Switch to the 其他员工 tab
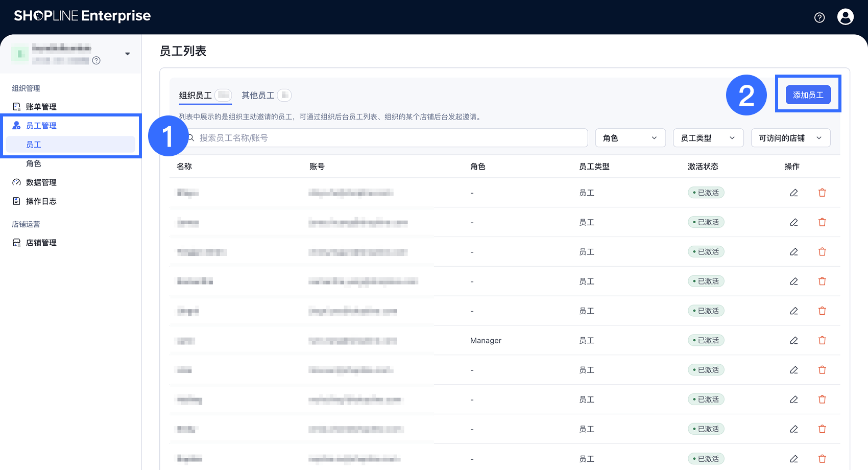 click(258, 96)
